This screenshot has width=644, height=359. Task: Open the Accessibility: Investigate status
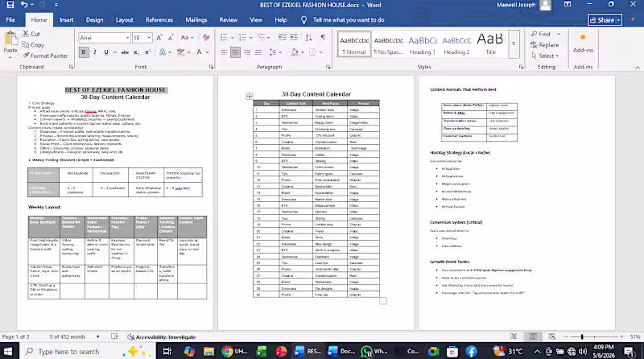click(x=162, y=336)
